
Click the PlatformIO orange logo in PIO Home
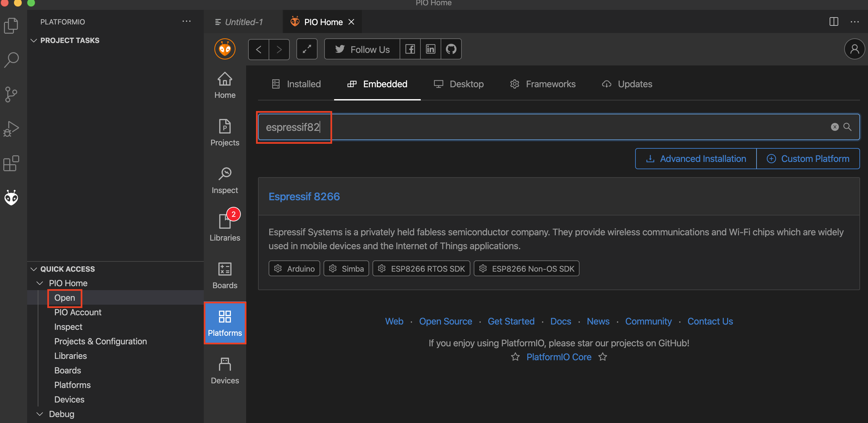pyautogui.click(x=225, y=49)
